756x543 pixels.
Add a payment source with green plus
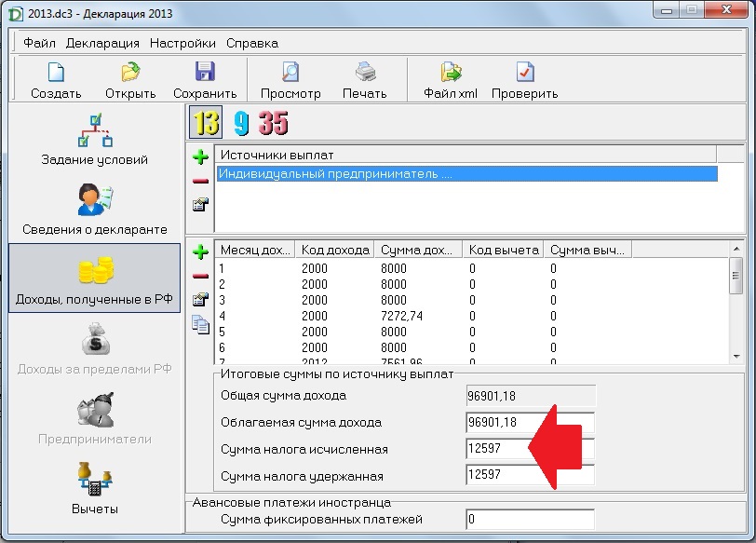pyautogui.click(x=200, y=157)
